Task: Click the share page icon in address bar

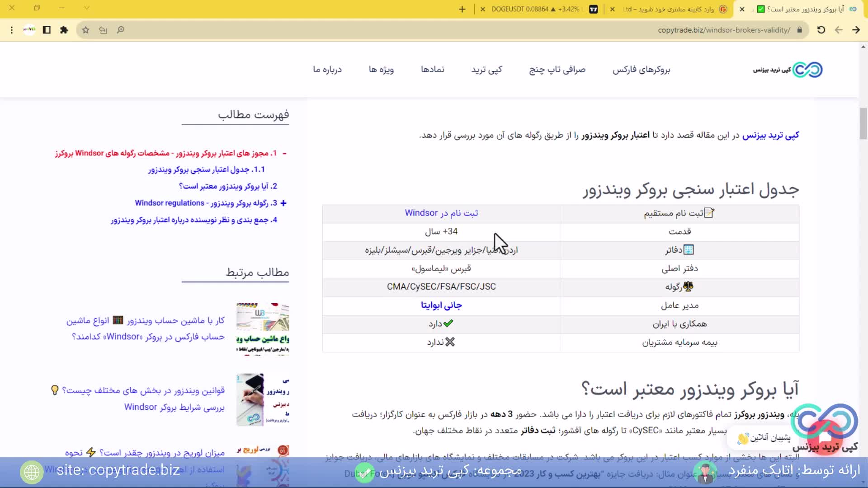Action: 103,30
